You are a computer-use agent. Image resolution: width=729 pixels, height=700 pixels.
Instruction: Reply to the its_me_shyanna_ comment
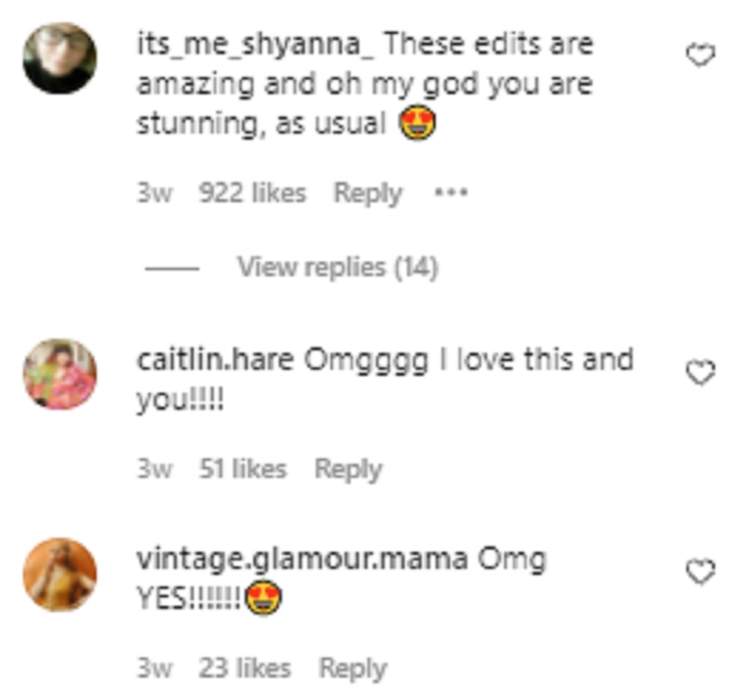(x=368, y=194)
